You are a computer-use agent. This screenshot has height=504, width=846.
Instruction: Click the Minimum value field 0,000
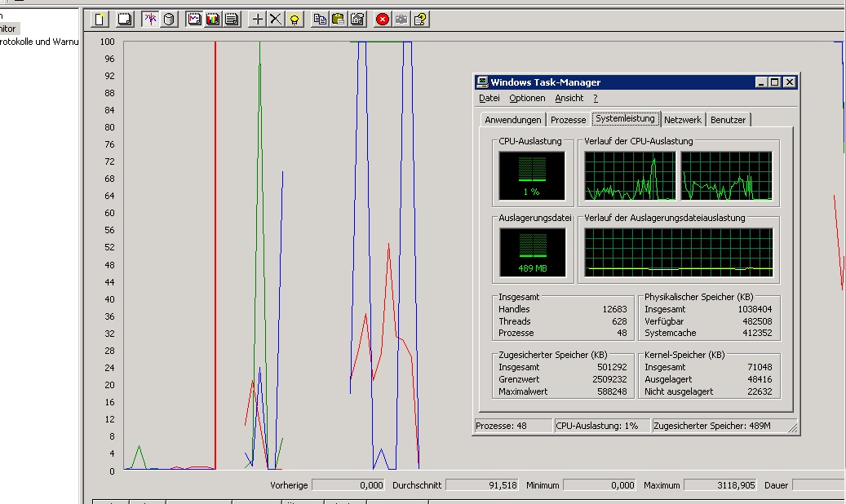[x=600, y=485]
